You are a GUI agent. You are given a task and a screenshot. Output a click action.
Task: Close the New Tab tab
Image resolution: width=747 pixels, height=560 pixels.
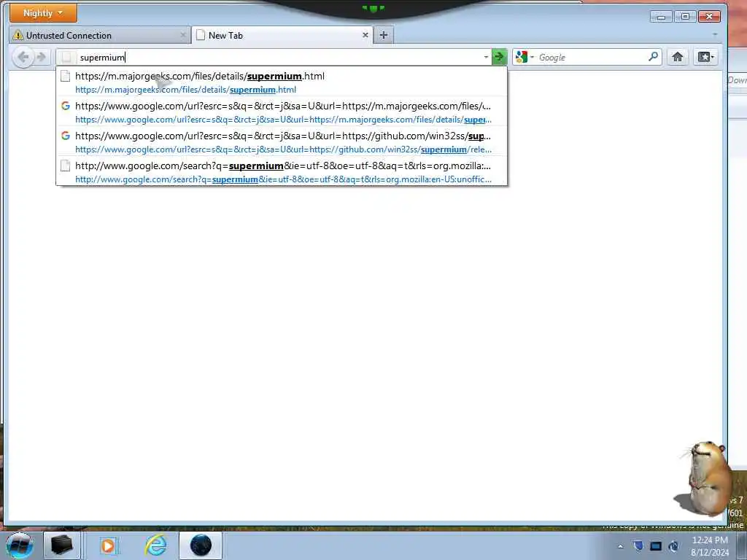tap(365, 35)
